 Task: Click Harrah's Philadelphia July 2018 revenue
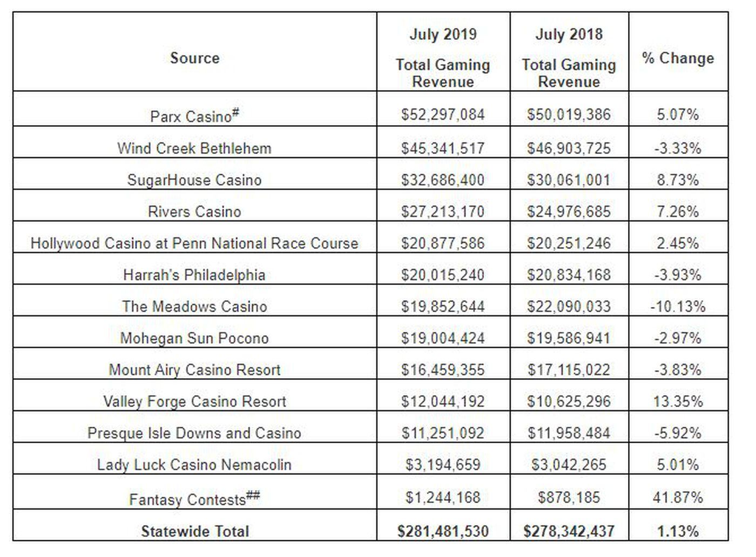569,275
